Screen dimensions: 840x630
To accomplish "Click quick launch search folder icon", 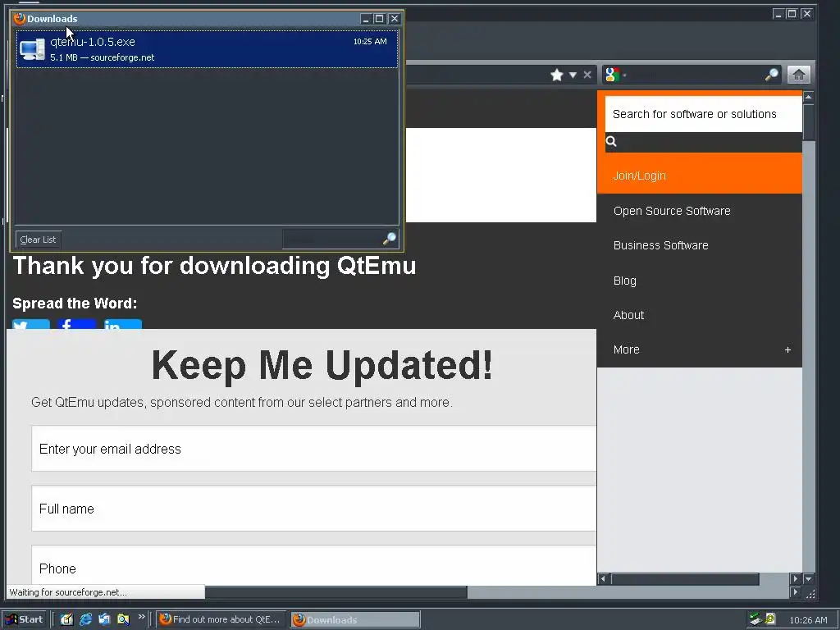I will pyautogui.click(x=123, y=619).
